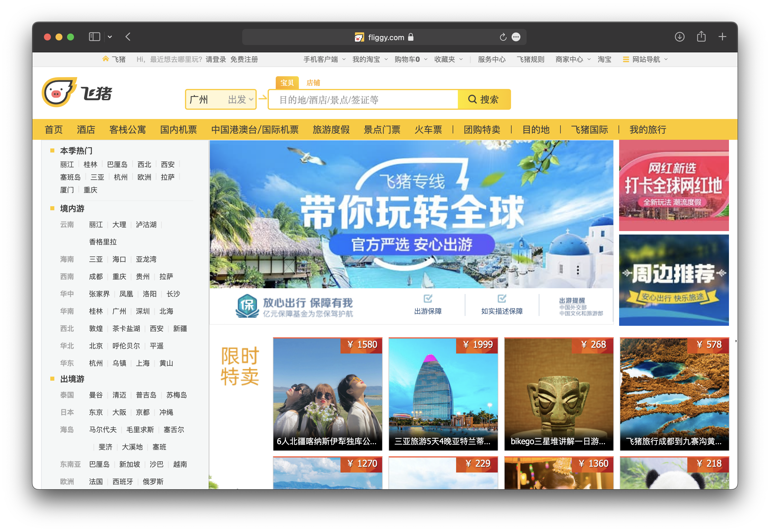Open the tab group chevron next to sidebar
Viewport: 770px width, 532px height.
click(110, 37)
